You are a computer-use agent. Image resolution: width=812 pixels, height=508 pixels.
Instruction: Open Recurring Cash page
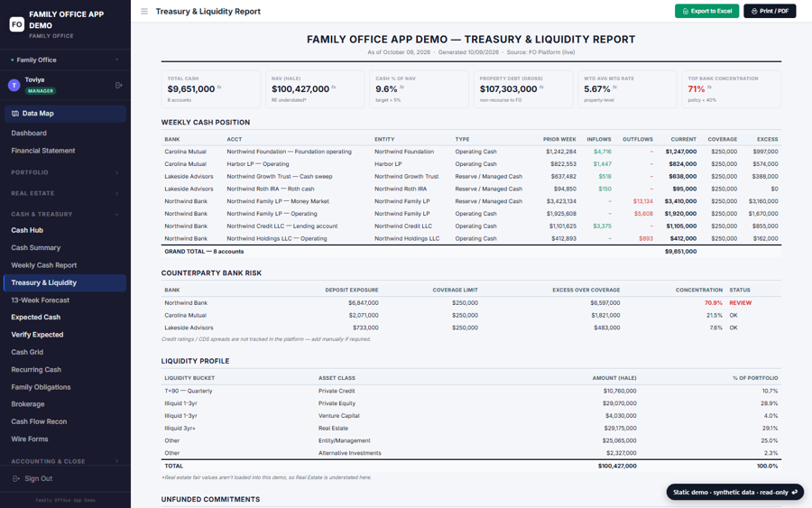36,370
